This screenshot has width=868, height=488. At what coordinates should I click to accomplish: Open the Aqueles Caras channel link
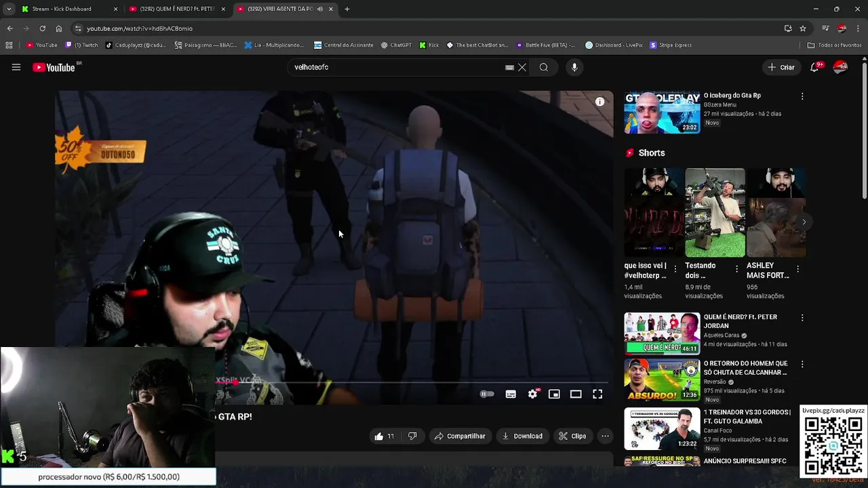pyautogui.click(x=722, y=335)
